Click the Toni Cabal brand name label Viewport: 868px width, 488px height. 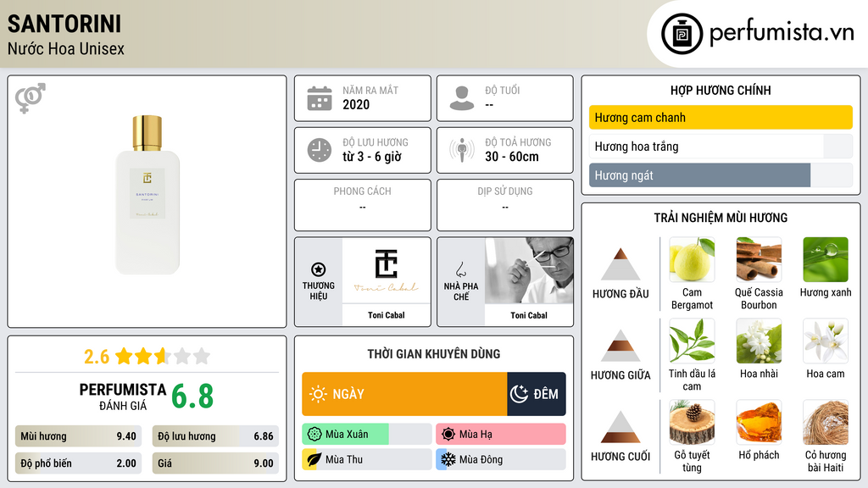387,315
